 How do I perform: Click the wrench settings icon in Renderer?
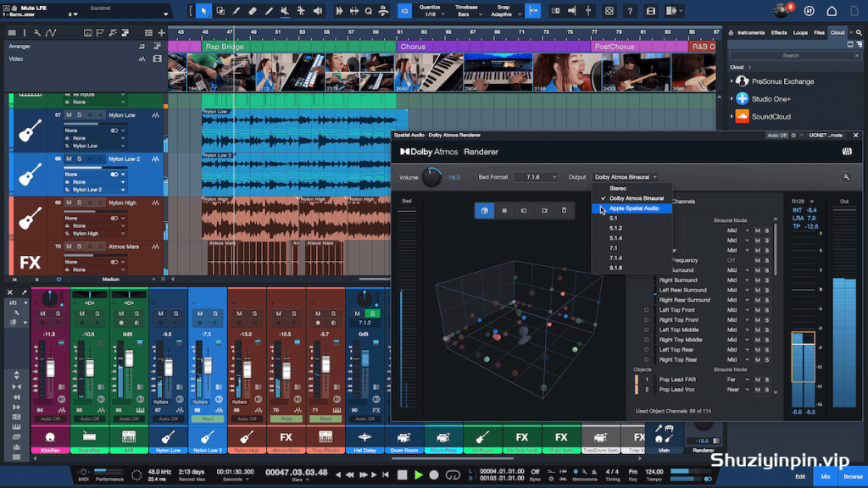click(847, 177)
